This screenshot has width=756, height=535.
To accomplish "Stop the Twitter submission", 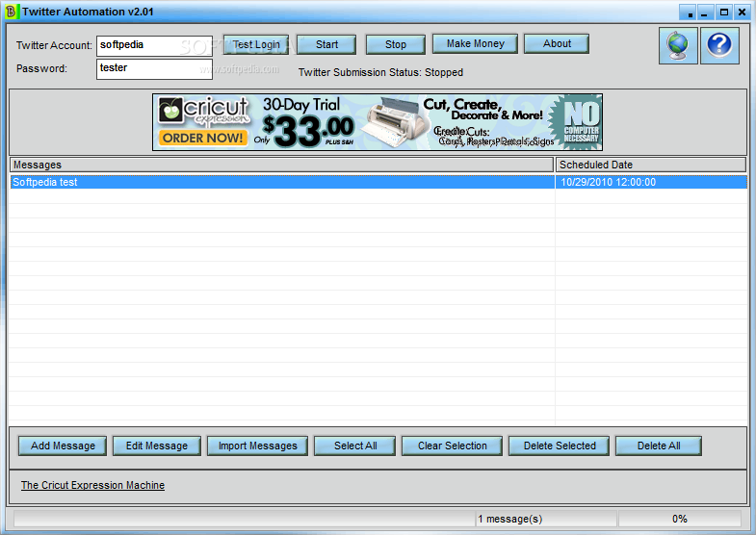I will 396,44.
